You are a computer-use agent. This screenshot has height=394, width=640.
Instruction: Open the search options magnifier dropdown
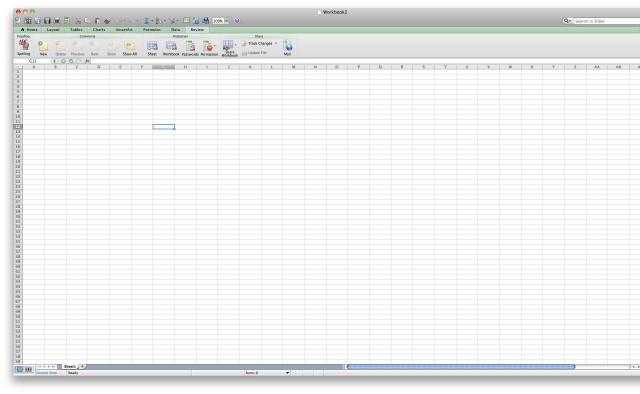point(567,21)
